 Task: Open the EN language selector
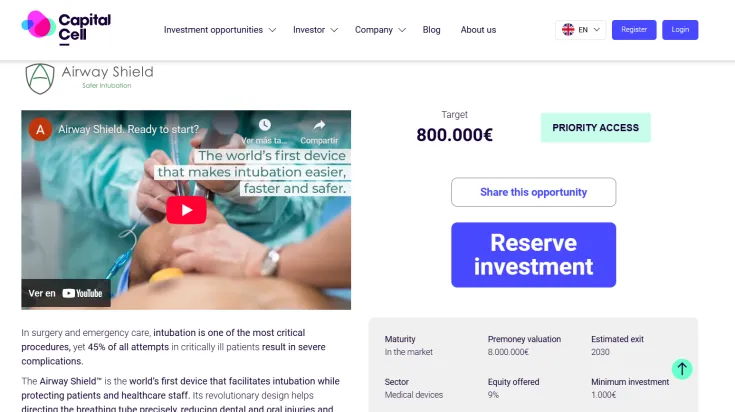point(581,30)
